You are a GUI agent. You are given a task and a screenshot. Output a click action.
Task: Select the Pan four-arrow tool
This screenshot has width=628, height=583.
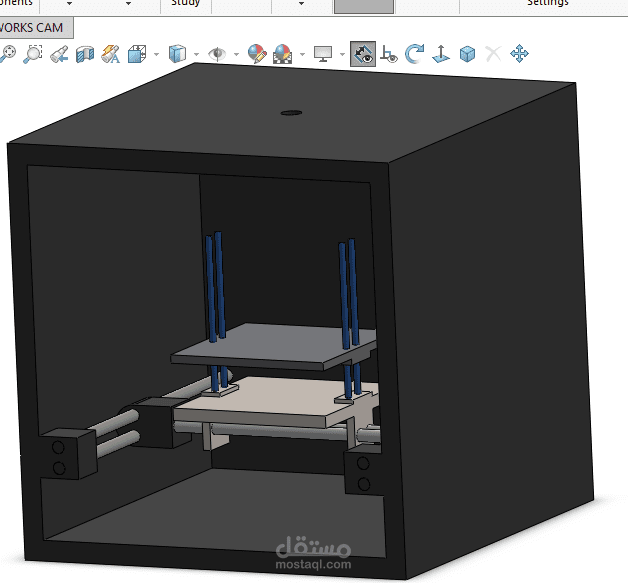click(x=519, y=54)
